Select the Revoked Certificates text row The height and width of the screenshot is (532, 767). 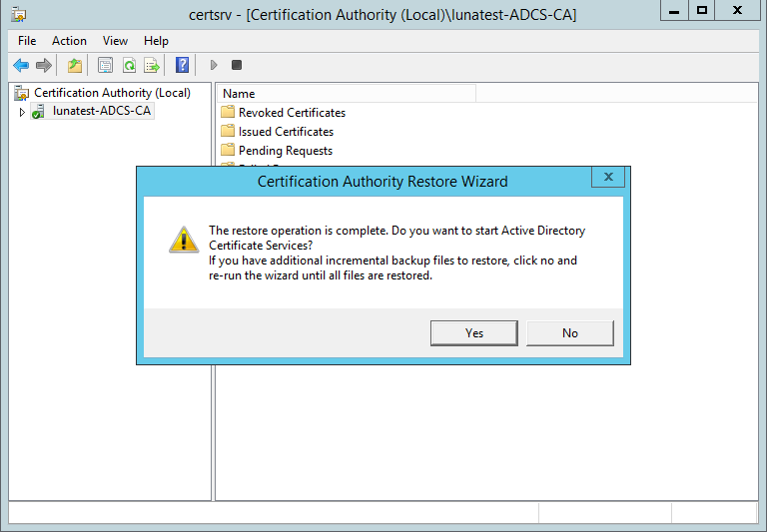292,113
